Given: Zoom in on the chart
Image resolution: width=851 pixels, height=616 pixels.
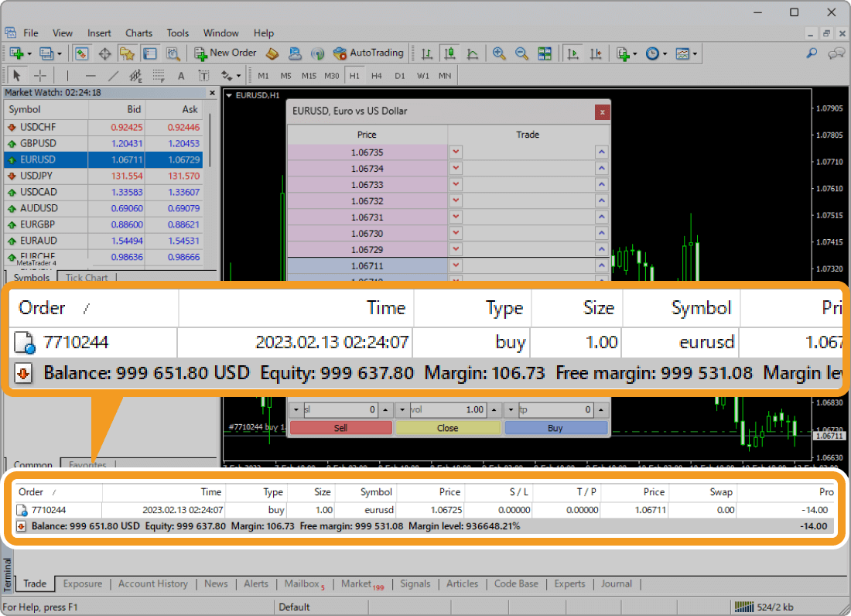Looking at the screenshot, I should pos(499,53).
